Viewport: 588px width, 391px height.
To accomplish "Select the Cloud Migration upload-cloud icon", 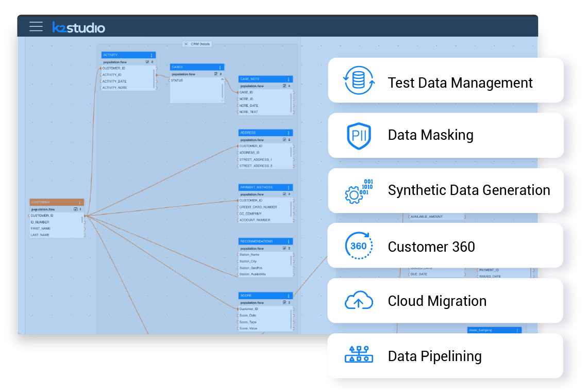I will click(359, 301).
